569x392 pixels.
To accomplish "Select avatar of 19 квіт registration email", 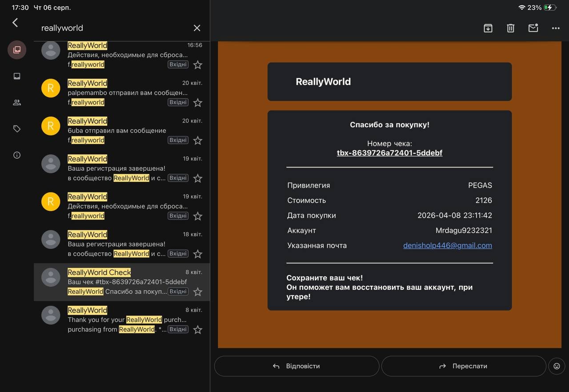I will (51, 164).
